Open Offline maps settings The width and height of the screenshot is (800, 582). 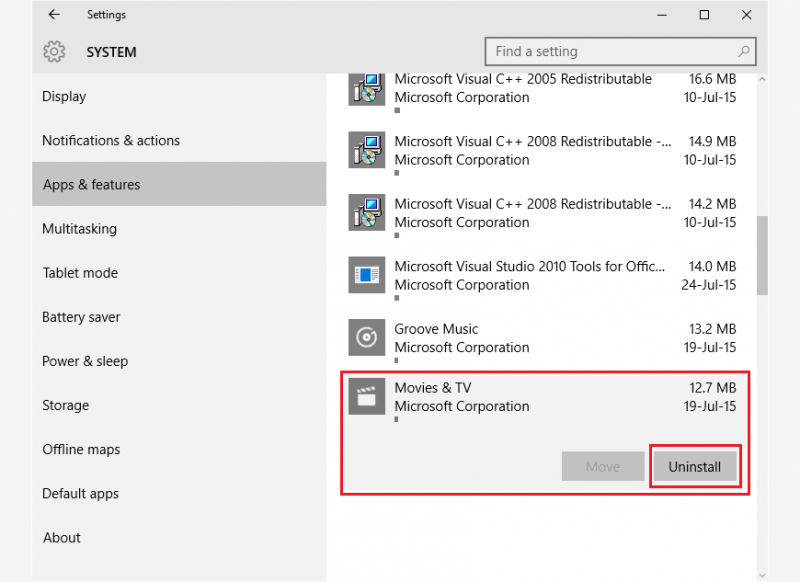pyautogui.click(x=179, y=449)
